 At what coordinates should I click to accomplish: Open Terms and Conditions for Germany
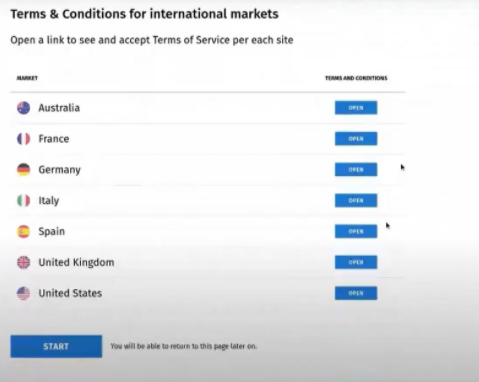356,169
